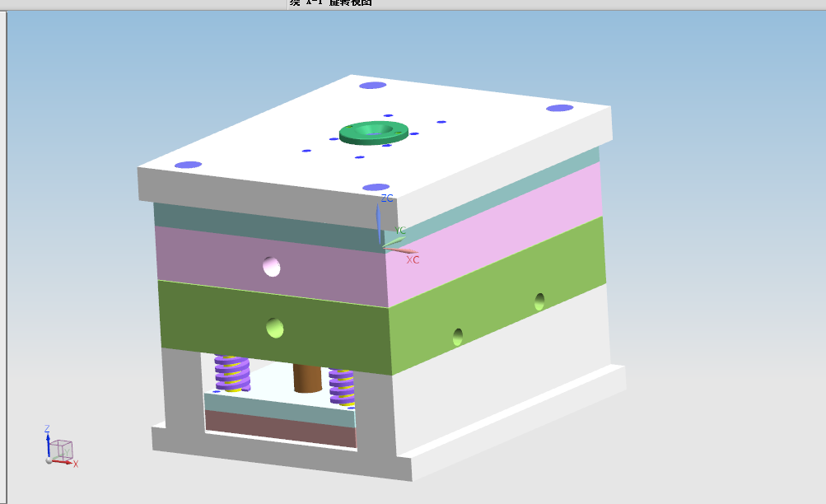The width and height of the screenshot is (826, 504).
Task: Select the left gray spacer block
Action: pyautogui.click(x=182, y=392)
